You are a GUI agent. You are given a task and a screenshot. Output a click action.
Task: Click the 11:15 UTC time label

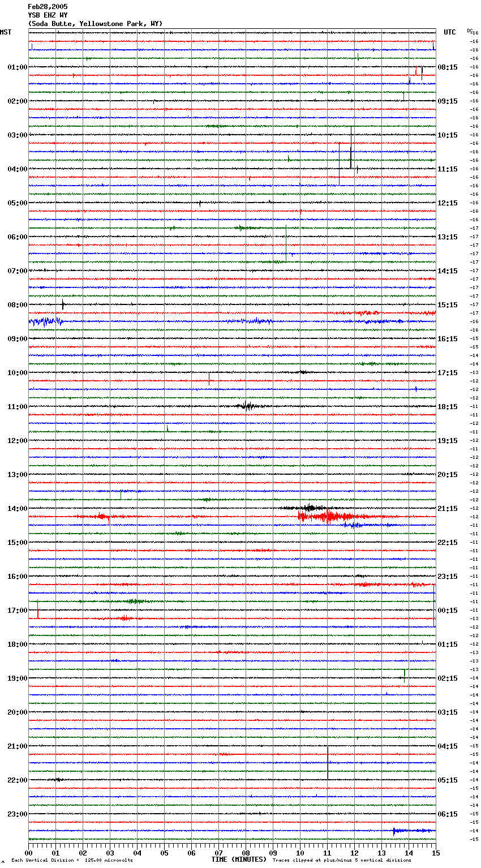[448, 169]
